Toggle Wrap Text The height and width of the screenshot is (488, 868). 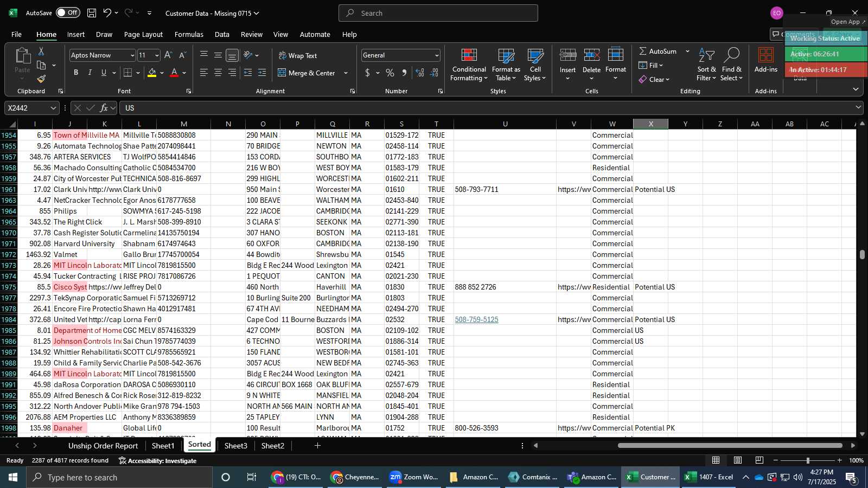[x=298, y=55]
